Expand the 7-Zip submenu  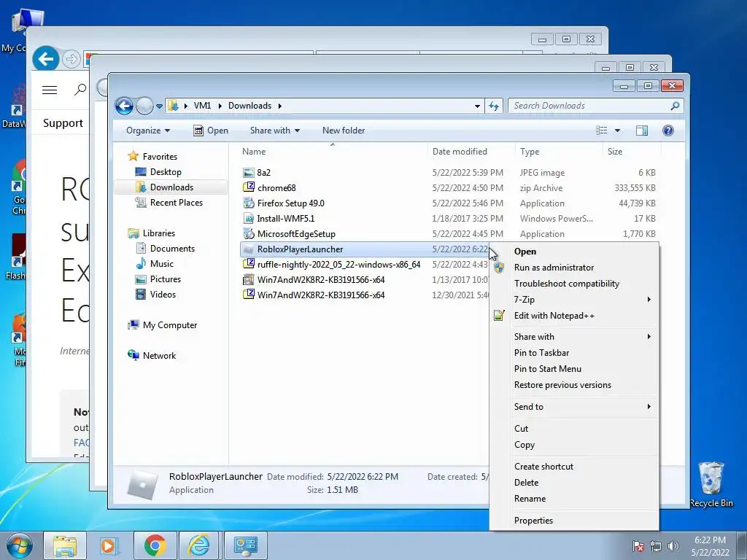574,300
